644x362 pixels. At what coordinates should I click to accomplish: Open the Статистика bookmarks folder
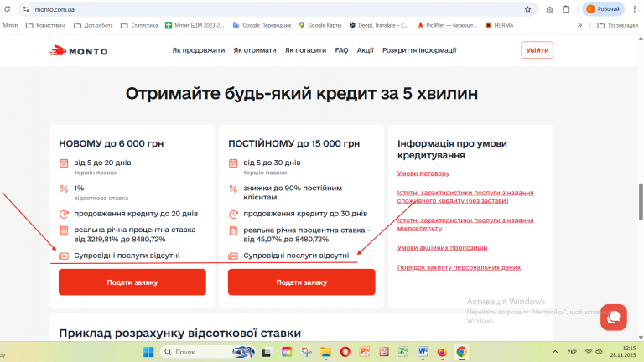pos(139,25)
